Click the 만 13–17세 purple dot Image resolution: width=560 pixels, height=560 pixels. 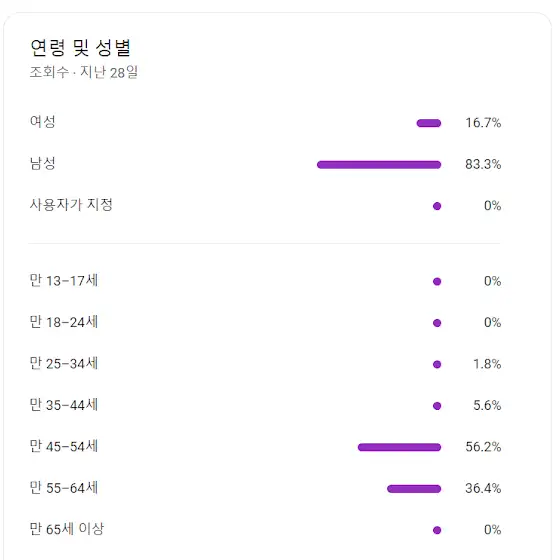[437, 281]
